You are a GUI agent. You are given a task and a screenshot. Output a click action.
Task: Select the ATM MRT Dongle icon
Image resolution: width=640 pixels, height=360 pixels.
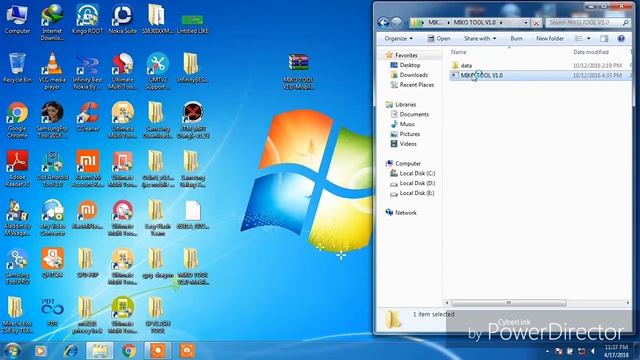[193, 120]
